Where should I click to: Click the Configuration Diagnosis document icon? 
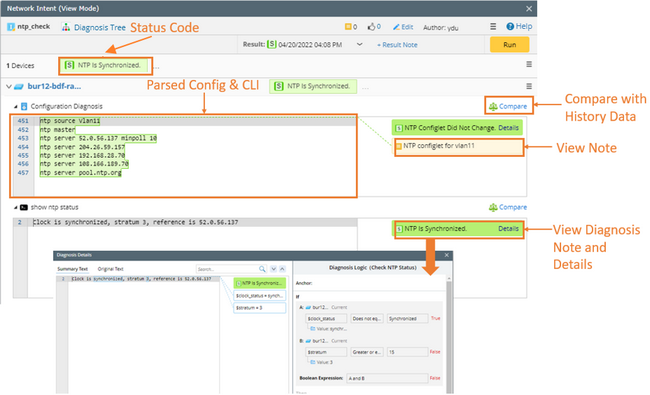[x=24, y=107]
